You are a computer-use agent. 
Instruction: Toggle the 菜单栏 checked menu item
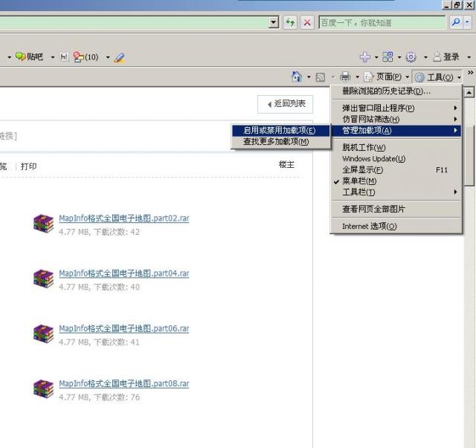(x=359, y=181)
